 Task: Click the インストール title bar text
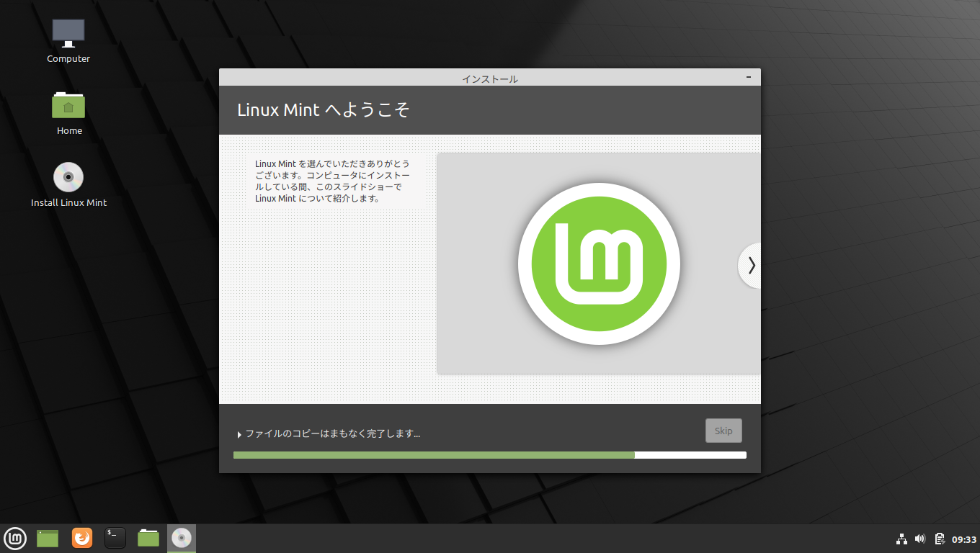pyautogui.click(x=490, y=78)
